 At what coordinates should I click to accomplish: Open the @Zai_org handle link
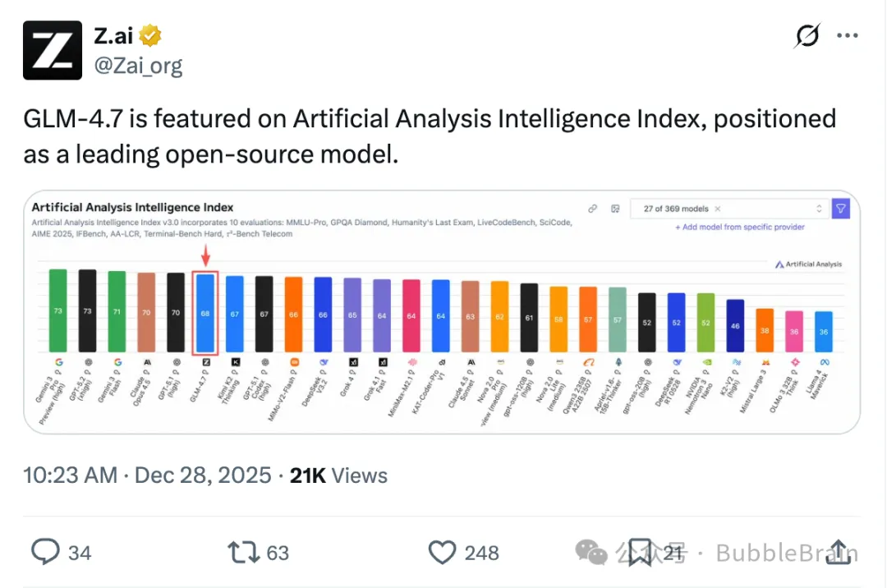(x=138, y=66)
